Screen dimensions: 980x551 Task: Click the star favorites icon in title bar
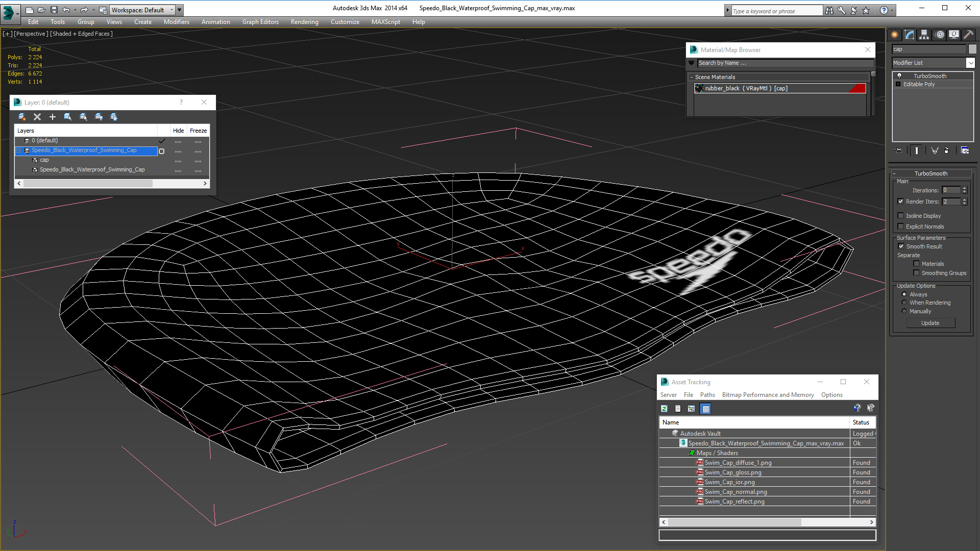point(866,10)
